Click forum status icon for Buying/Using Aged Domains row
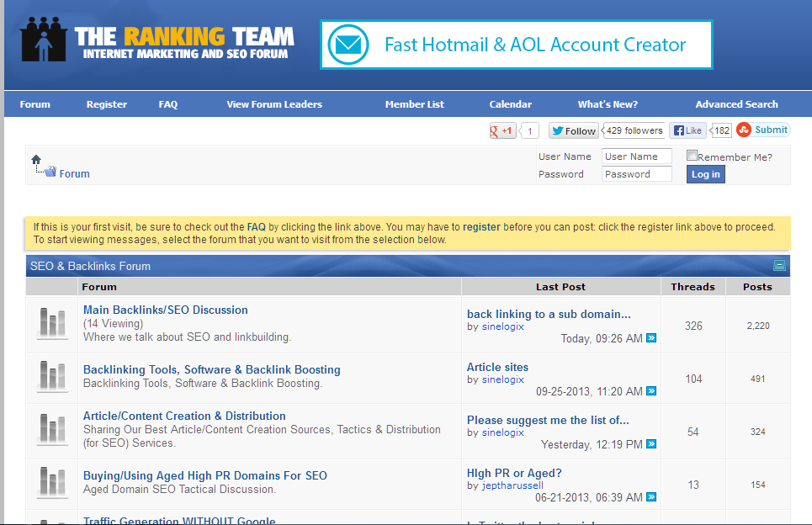The height and width of the screenshot is (525, 812). (52, 483)
